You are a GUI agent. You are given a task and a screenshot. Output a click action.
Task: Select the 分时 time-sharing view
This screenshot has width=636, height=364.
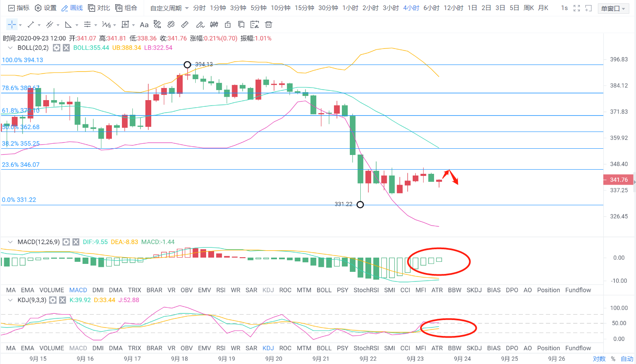(199, 8)
